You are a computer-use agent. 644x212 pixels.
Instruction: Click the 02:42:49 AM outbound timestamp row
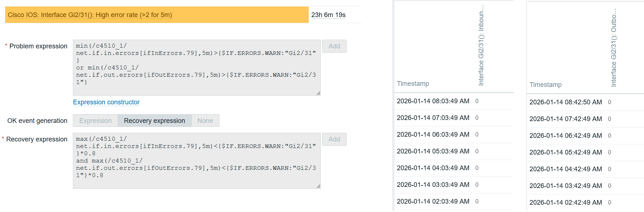566,203
